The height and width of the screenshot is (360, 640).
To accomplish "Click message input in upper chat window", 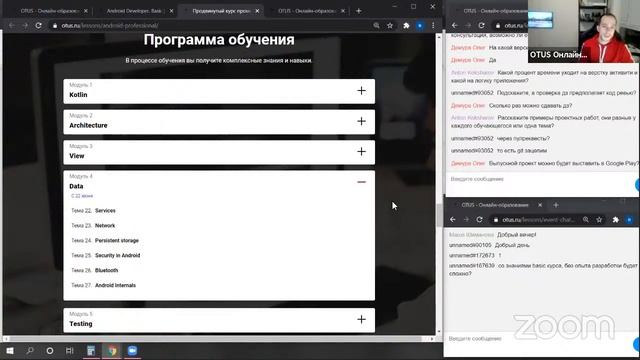I will pos(539,179).
